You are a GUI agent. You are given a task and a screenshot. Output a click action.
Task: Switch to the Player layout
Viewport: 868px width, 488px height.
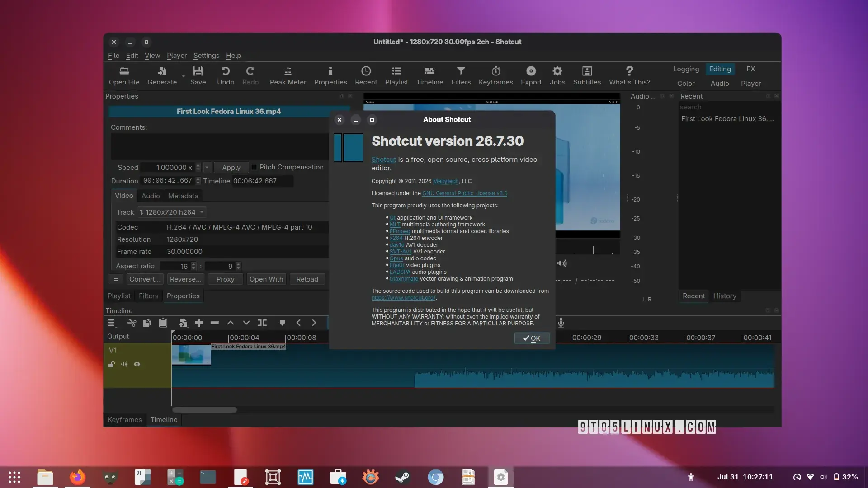click(x=751, y=84)
